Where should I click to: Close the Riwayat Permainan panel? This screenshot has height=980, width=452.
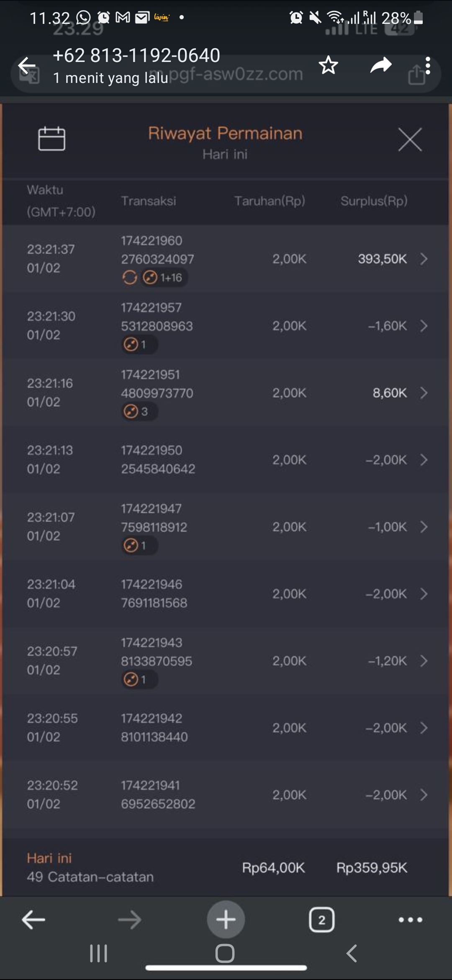[x=410, y=139]
